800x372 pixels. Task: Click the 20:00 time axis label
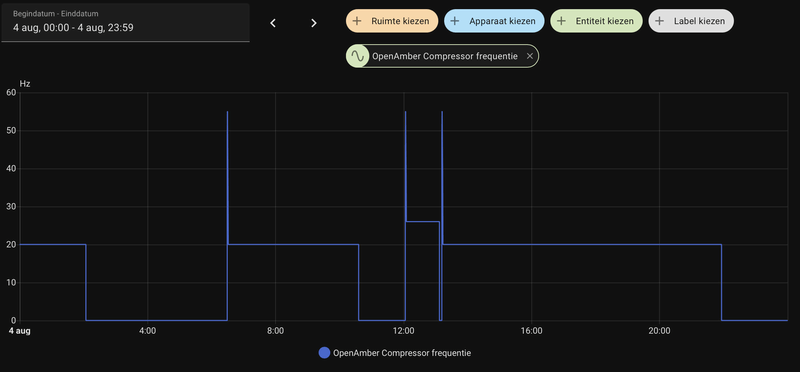(x=659, y=331)
